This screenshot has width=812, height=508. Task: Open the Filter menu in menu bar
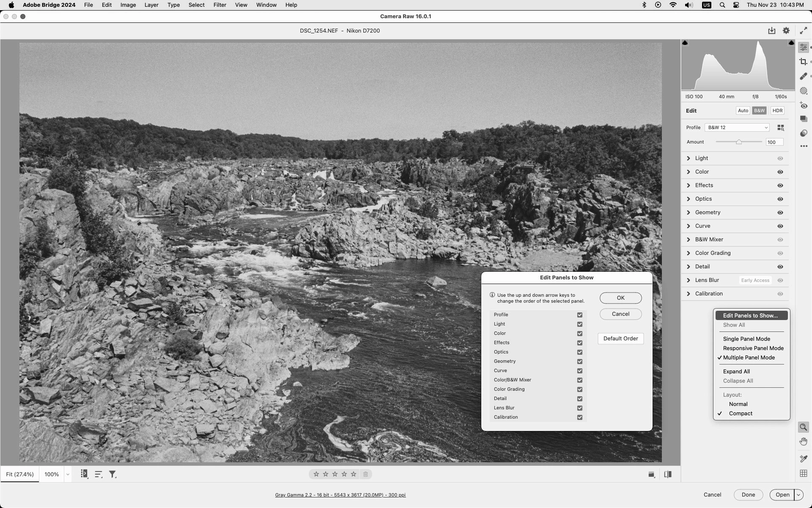(x=219, y=5)
